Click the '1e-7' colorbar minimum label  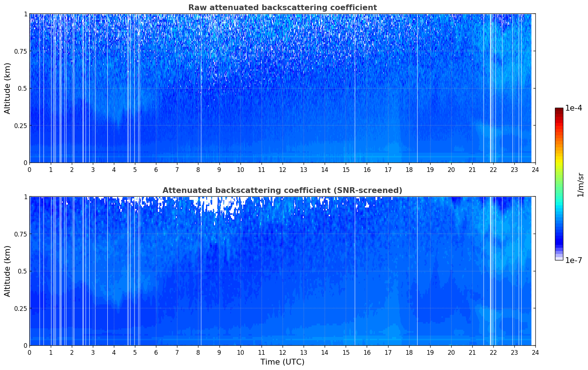coord(573,260)
